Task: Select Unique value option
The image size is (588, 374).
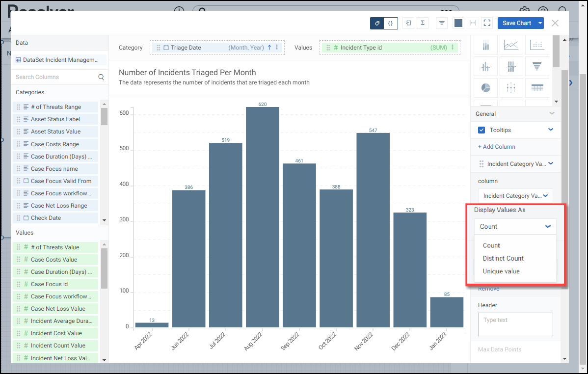Action: pos(501,271)
